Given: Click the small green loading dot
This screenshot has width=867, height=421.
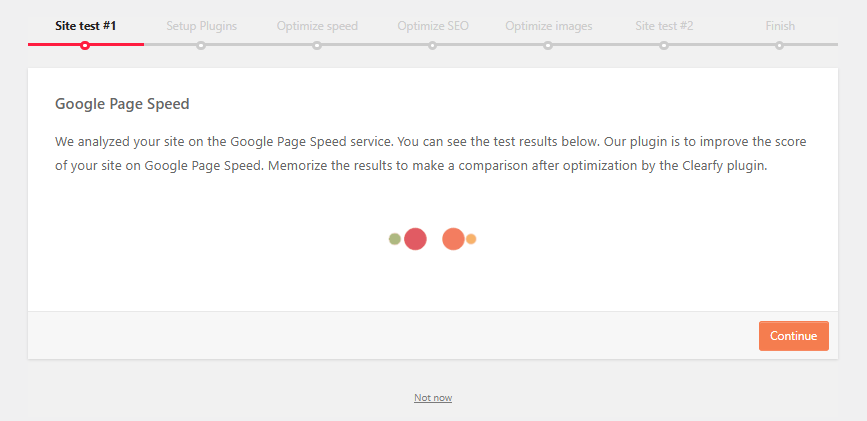Looking at the screenshot, I should 395,239.
